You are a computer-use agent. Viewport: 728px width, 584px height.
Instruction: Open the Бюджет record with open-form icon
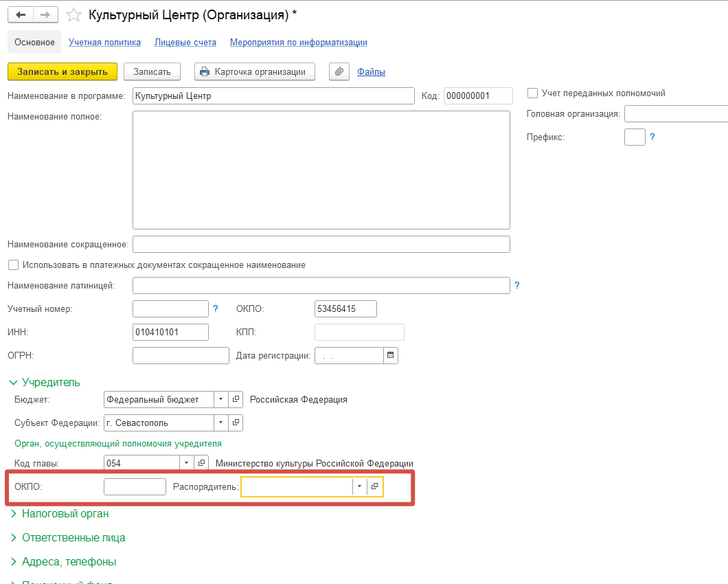click(236, 399)
